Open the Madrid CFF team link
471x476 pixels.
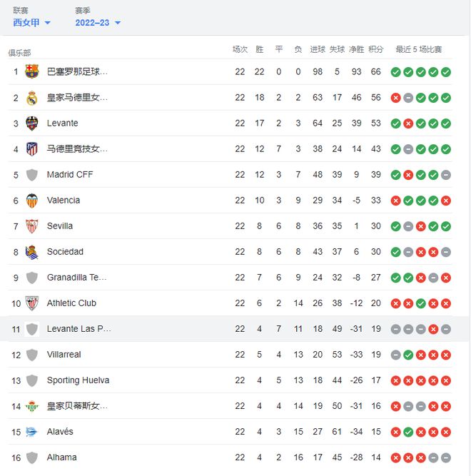tap(70, 175)
